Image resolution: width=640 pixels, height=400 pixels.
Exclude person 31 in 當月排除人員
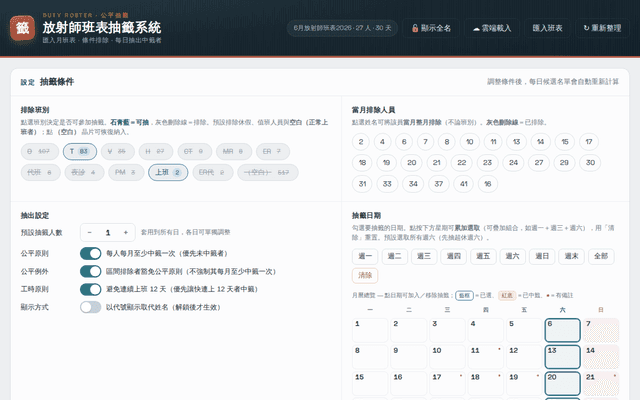pyautogui.click(x=362, y=184)
